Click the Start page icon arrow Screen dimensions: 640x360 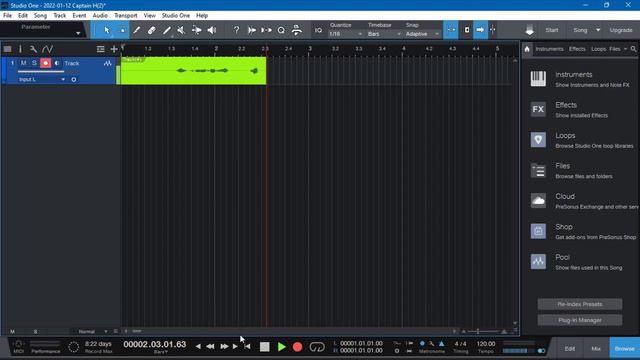[x=529, y=30]
